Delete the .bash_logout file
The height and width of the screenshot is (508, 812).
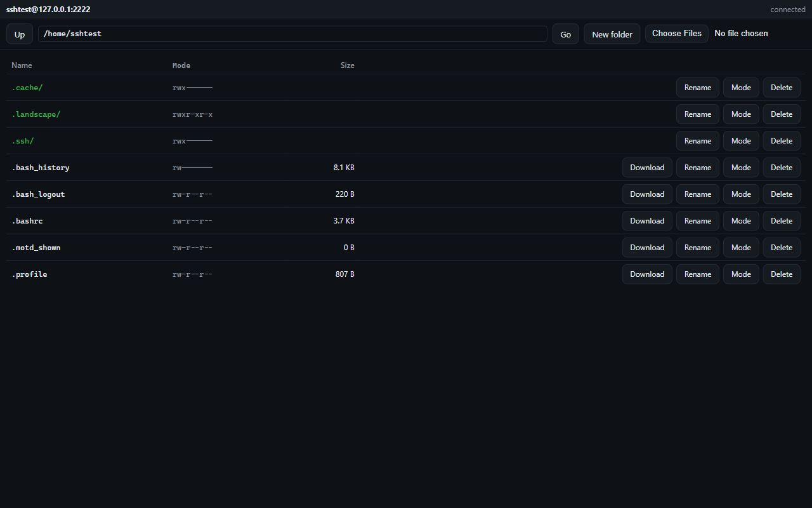[782, 194]
